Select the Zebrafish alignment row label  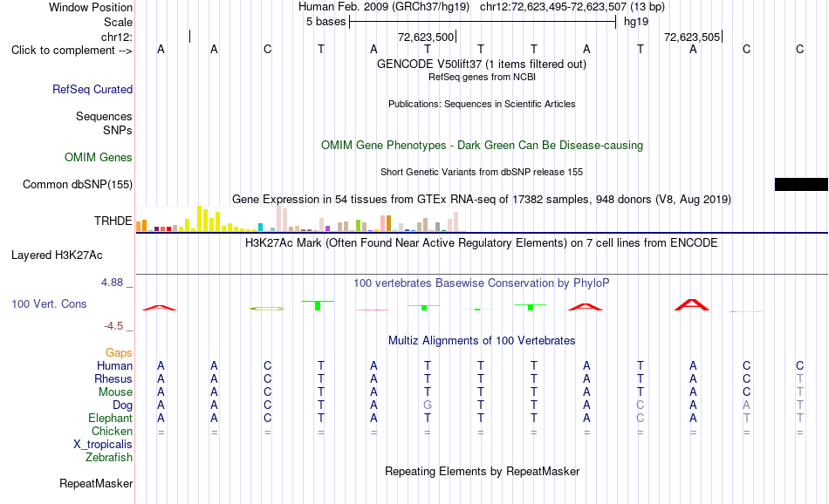pos(109,458)
